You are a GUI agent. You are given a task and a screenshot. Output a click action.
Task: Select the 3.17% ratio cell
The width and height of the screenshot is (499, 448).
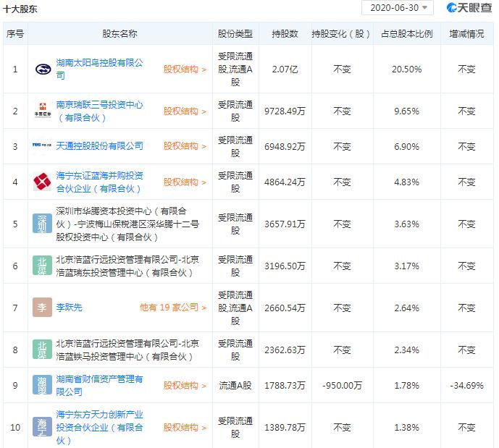click(407, 266)
